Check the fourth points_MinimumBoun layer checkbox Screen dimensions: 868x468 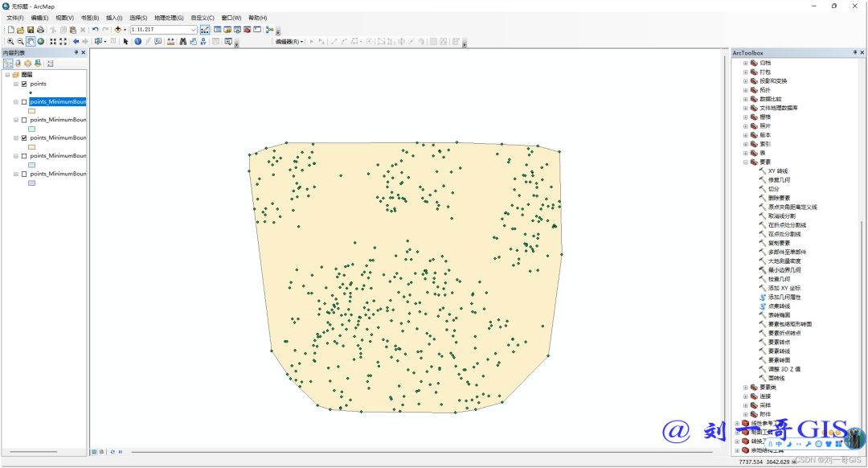click(24, 156)
